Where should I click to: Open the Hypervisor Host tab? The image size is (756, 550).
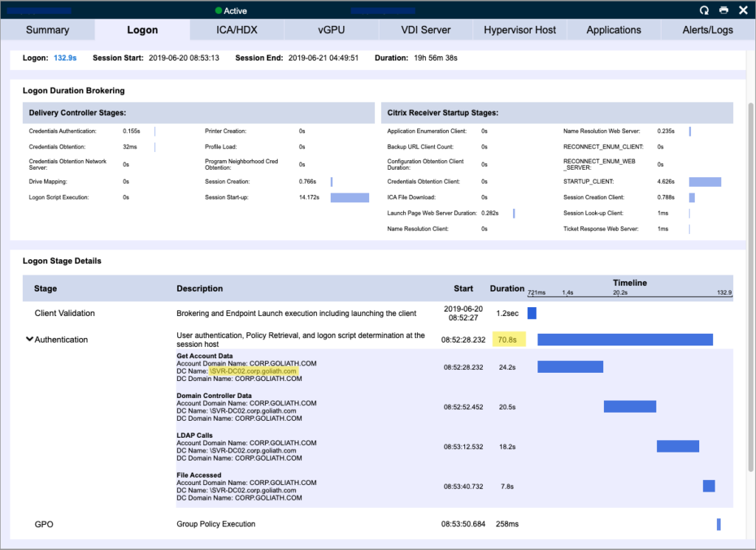tap(519, 30)
